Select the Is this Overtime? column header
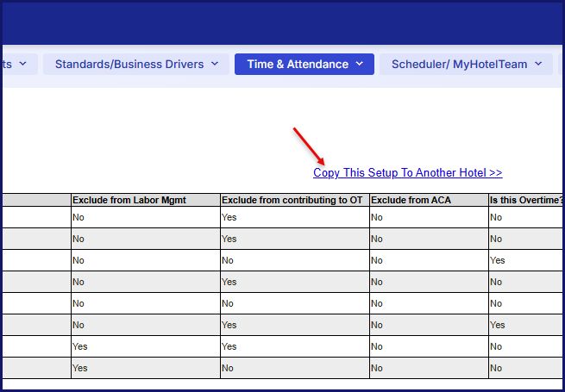Image resolution: width=565 pixels, height=392 pixels. 525,201
